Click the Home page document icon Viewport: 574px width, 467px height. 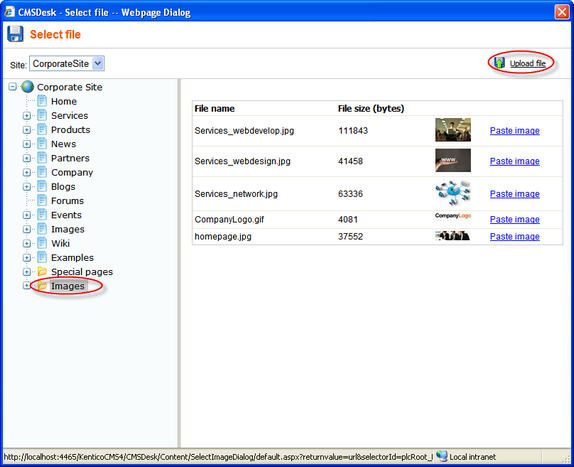click(42, 101)
